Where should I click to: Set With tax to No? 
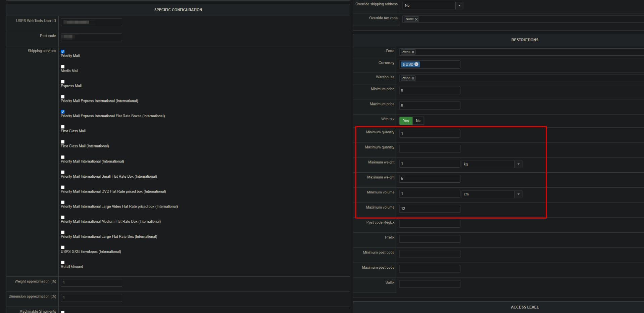coord(418,121)
